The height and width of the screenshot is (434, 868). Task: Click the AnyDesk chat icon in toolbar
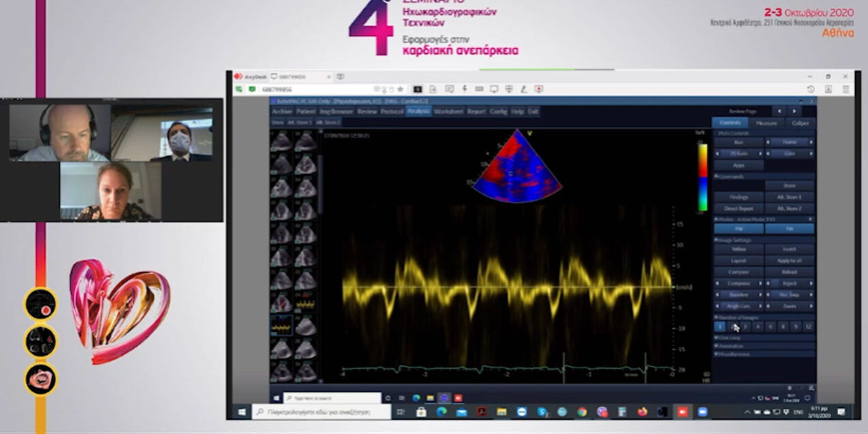coord(450,89)
